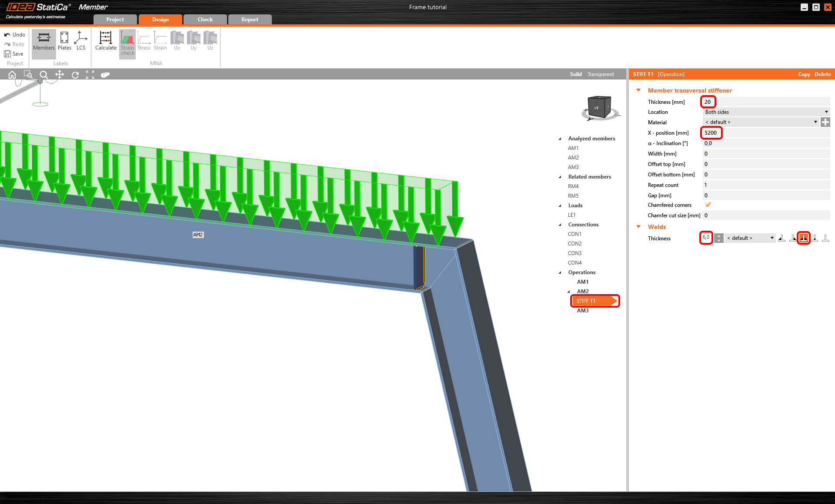
Task: Toggle the Plates labels icon
Action: [x=64, y=40]
